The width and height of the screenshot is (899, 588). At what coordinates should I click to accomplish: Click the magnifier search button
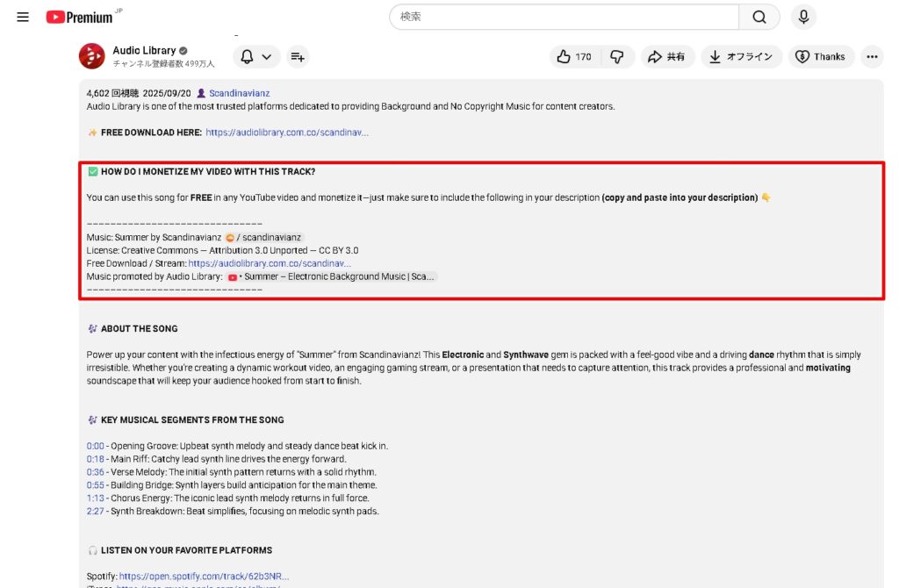(x=759, y=17)
